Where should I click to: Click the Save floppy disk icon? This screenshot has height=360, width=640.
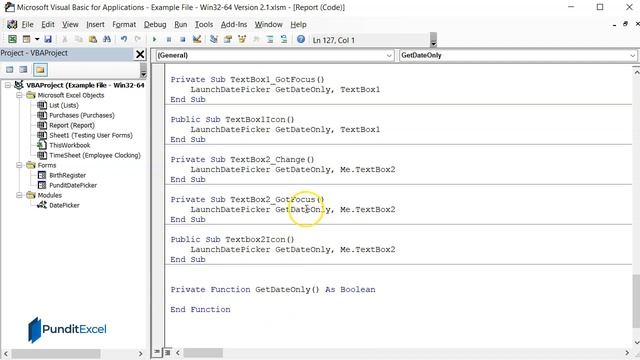point(48,39)
